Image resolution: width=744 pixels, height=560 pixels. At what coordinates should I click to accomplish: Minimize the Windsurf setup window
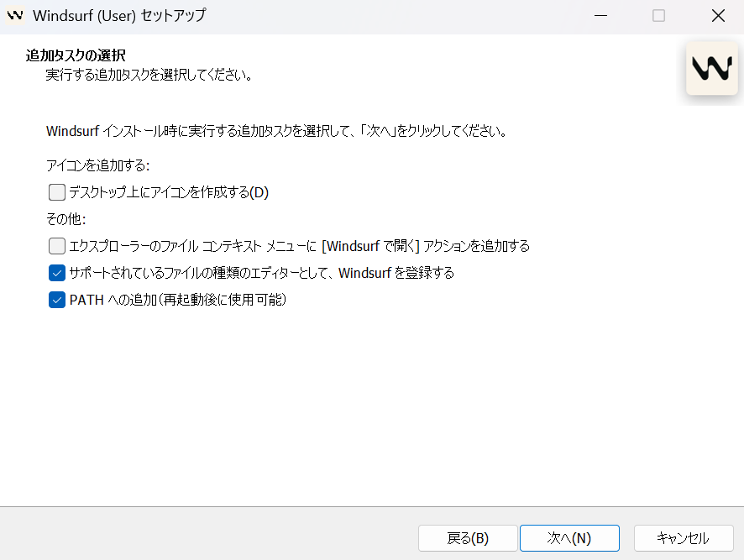600,16
